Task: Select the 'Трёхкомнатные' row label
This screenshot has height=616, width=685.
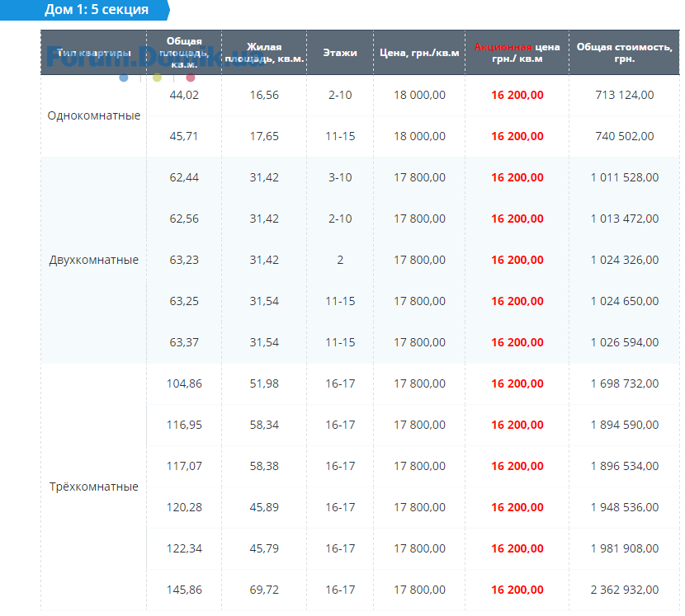Action: 94,487
